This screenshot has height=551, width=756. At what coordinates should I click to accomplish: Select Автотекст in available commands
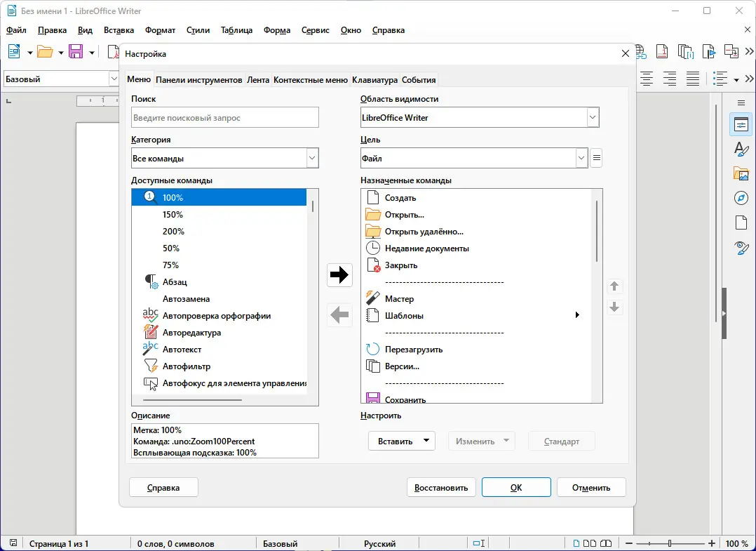pyautogui.click(x=219, y=350)
